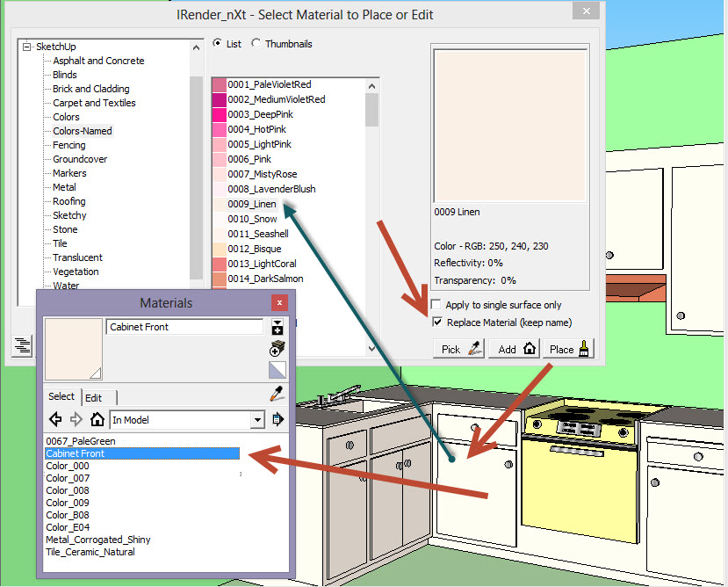Click the In Model home icon
The height and width of the screenshot is (587, 728).
97,419
